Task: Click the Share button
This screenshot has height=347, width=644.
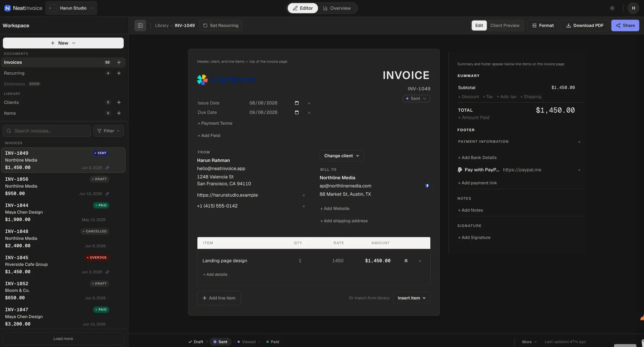Action: (x=625, y=25)
